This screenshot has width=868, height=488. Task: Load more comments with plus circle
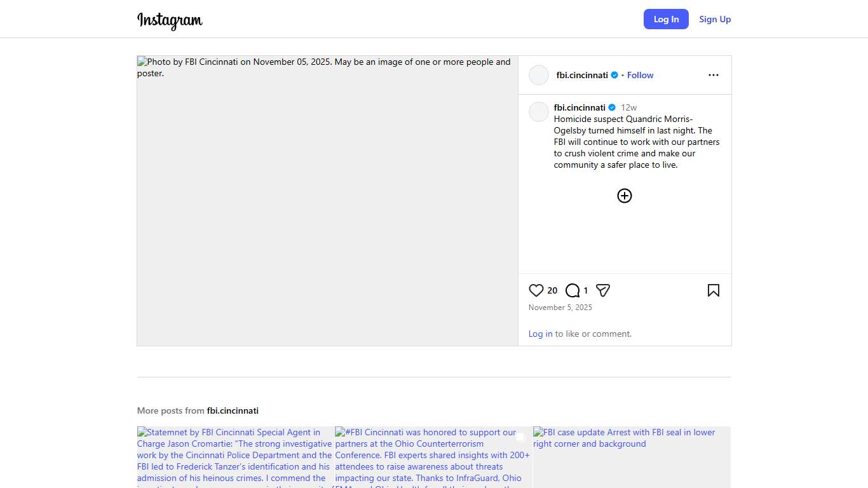click(625, 196)
